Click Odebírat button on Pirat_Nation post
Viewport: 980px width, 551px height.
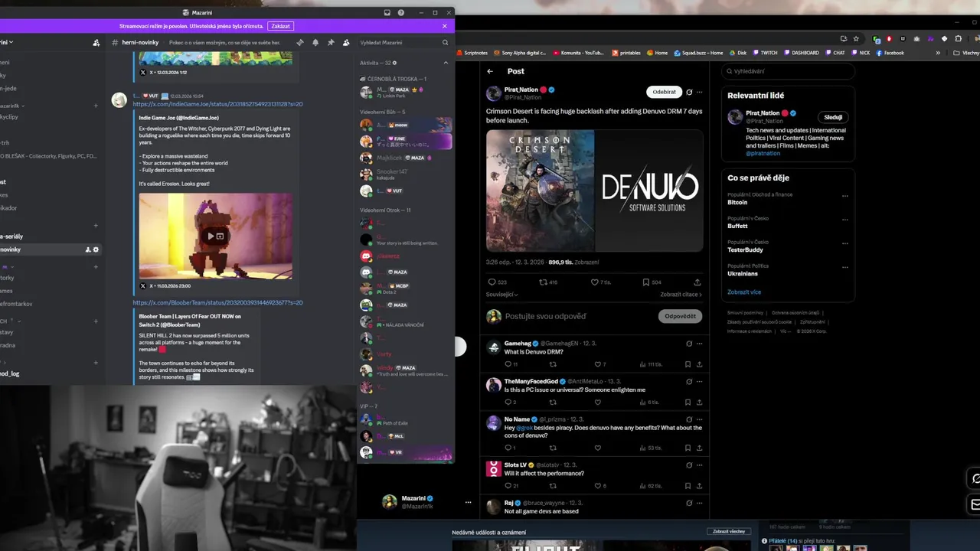pyautogui.click(x=664, y=92)
